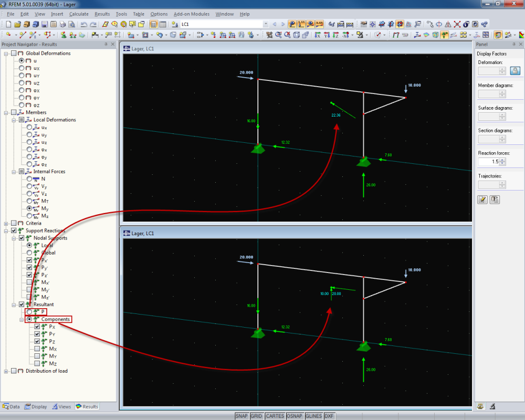This screenshot has height=420, width=525.
Task: Click the color spectrum icon at toolbar end
Action: pyautogui.click(x=521, y=35)
